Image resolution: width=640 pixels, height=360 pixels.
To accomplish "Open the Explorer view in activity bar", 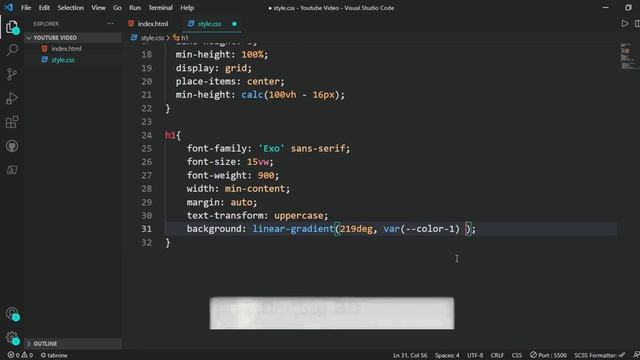I will coord(12,27).
